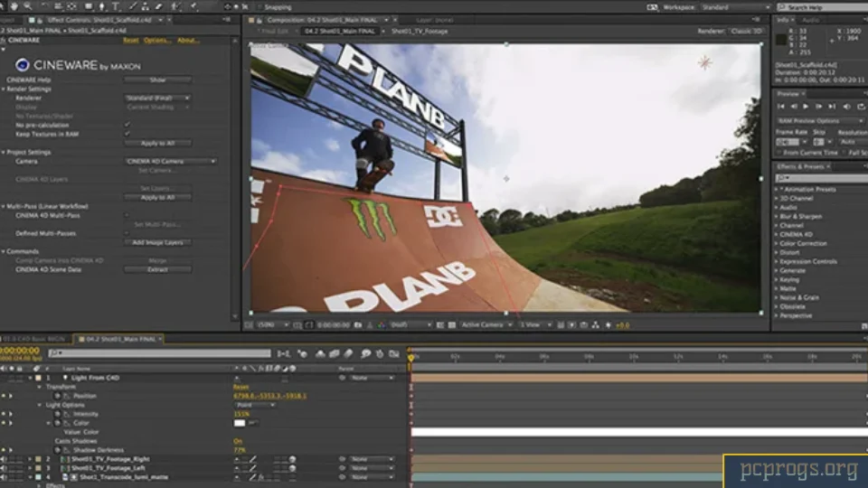
Task: Select the Brush tool
Action: 133,6
